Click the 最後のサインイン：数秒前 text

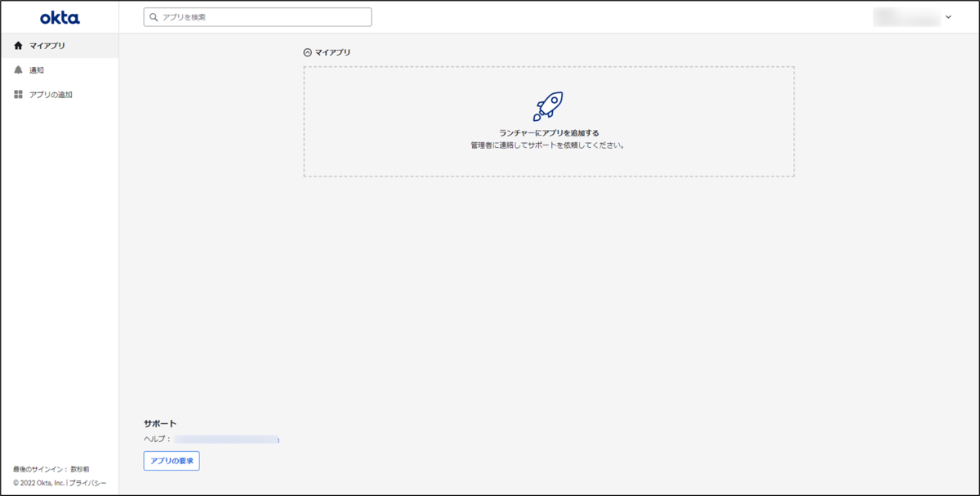point(51,469)
